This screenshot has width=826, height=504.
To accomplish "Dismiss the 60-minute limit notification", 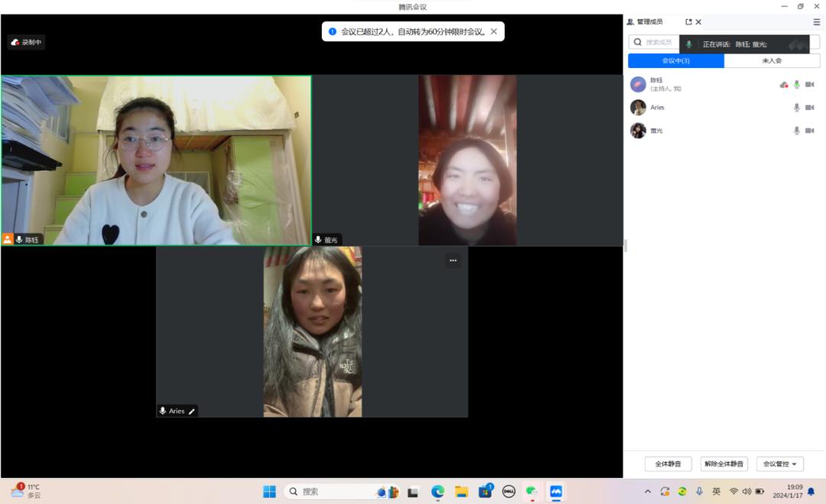I will tap(494, 31).
